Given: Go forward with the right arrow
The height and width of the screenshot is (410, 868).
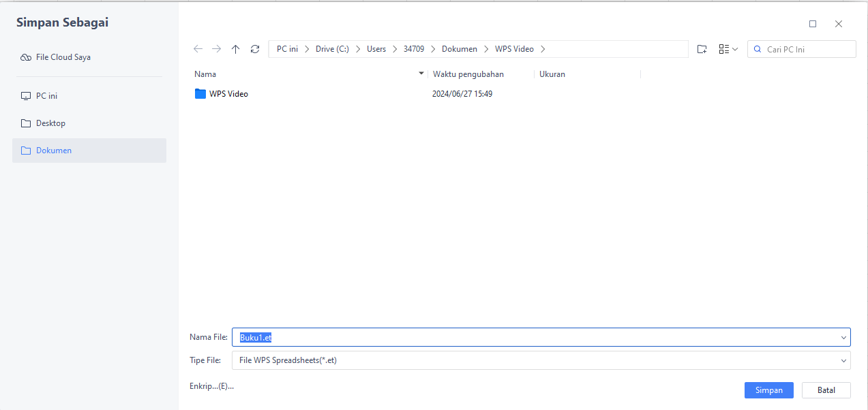Looking at the screenshot, I should coord(217,49).
